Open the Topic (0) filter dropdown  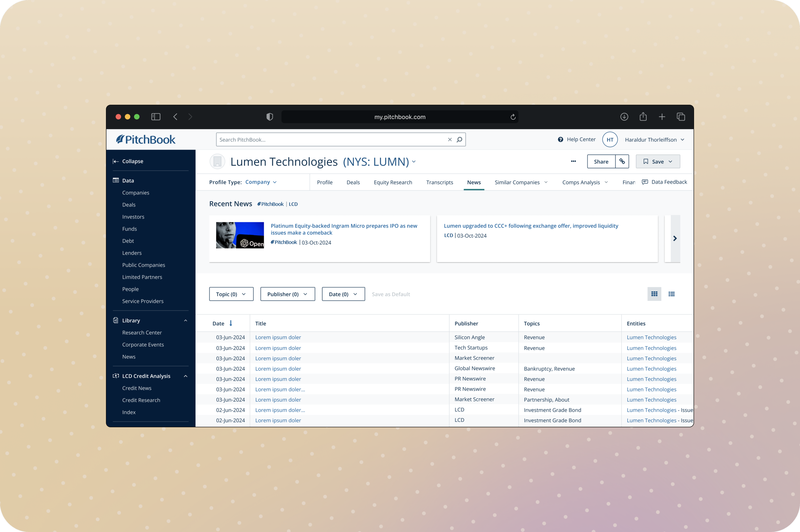coord(231,294)
